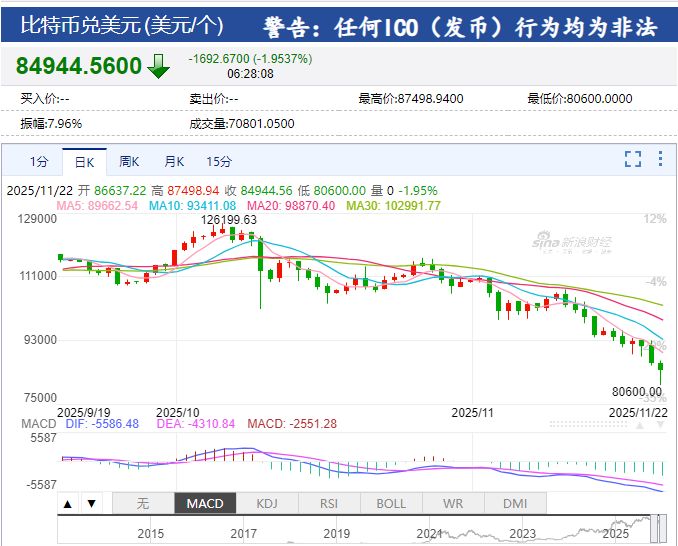The height and width of the screenshot is (546, 678).
Task: Toggle the MACD indicator
Action: (x=204, y=503)
